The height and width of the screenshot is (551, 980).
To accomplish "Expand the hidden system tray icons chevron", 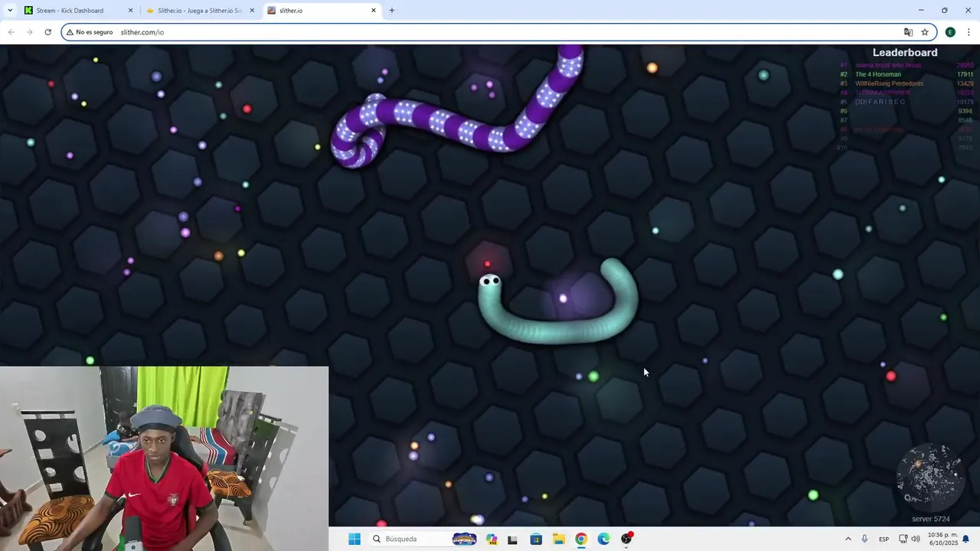I will click(848, 539).
